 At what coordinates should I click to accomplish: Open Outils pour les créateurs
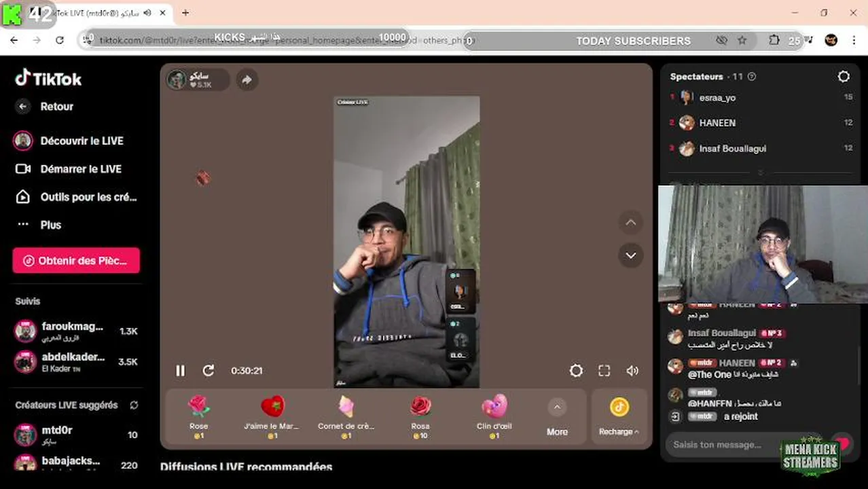(x=76, y=197)
